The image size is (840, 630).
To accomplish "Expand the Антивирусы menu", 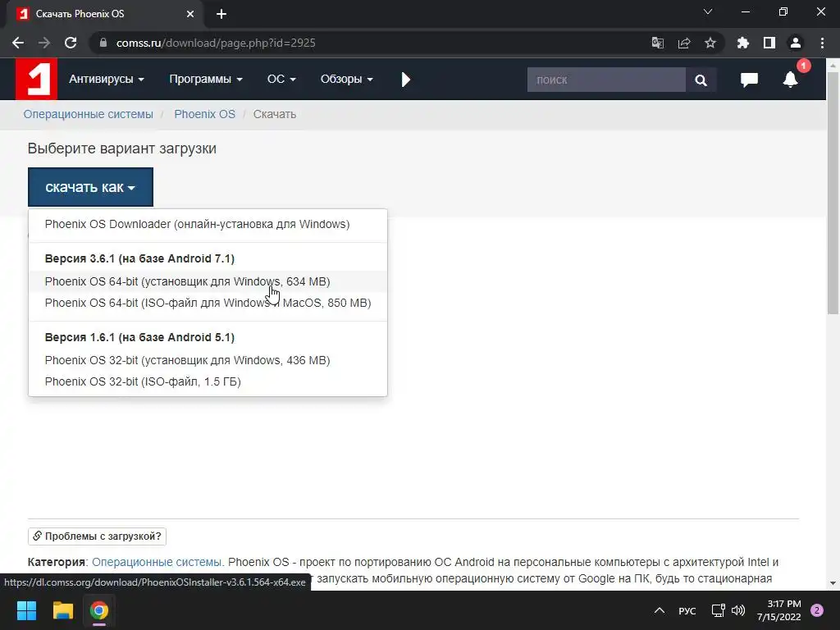I will 106,79.
